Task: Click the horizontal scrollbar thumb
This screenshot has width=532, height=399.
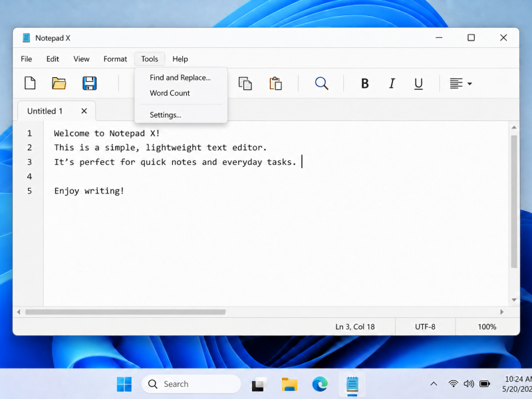Action: (x=126, y=312)
